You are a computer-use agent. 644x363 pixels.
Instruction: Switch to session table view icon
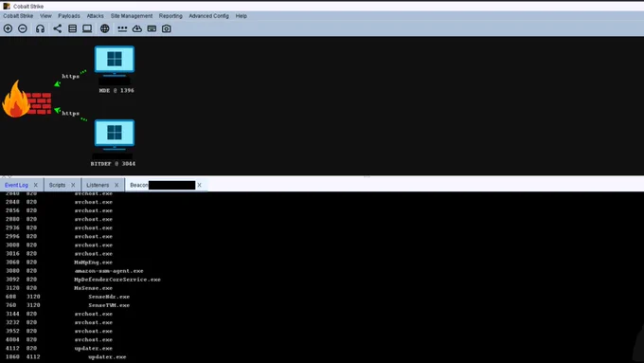pyautogui.click(x=72, y=28)
